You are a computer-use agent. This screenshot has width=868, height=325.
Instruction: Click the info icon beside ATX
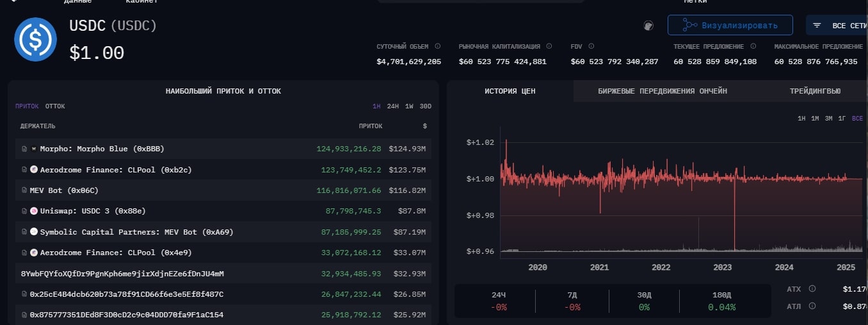pos(812,289)
